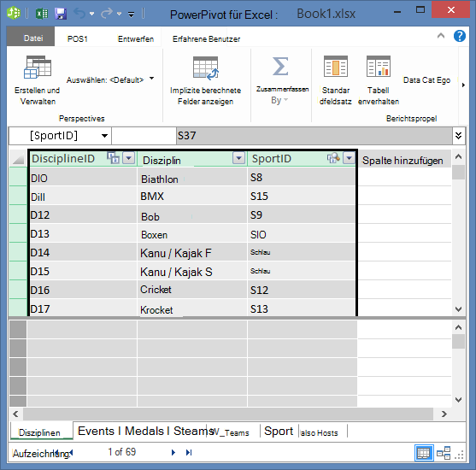Select the Cricket cell

tap(192, 290)
